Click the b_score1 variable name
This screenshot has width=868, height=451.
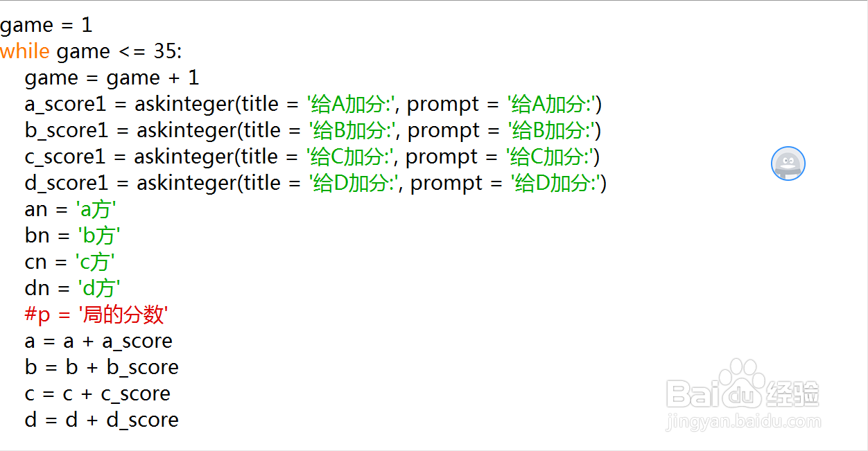point(66,130)
